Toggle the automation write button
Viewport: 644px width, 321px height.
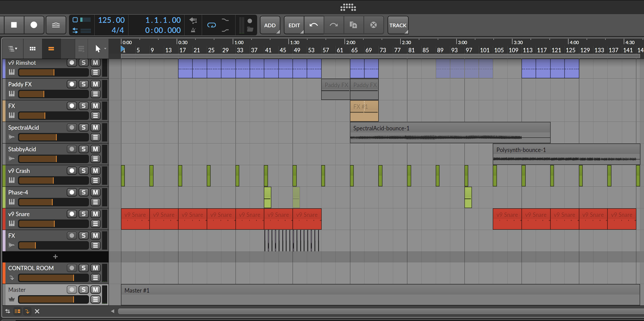click(x=56, y=25)
